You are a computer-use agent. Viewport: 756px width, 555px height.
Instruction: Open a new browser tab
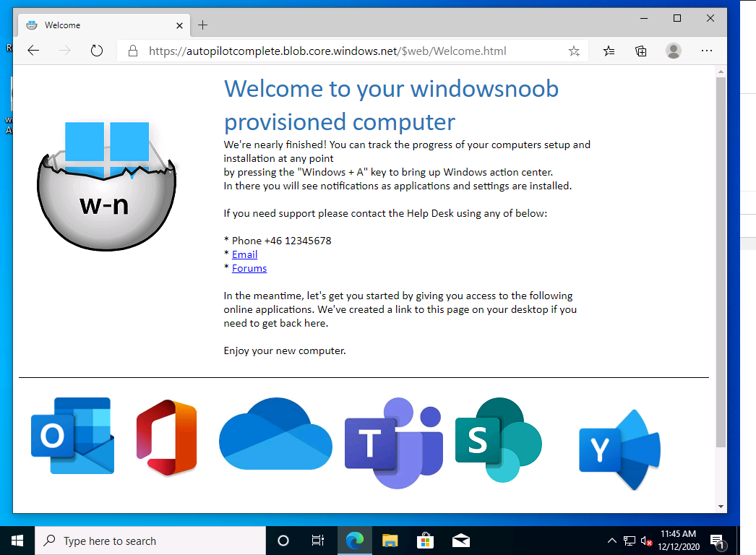point(203,25)
